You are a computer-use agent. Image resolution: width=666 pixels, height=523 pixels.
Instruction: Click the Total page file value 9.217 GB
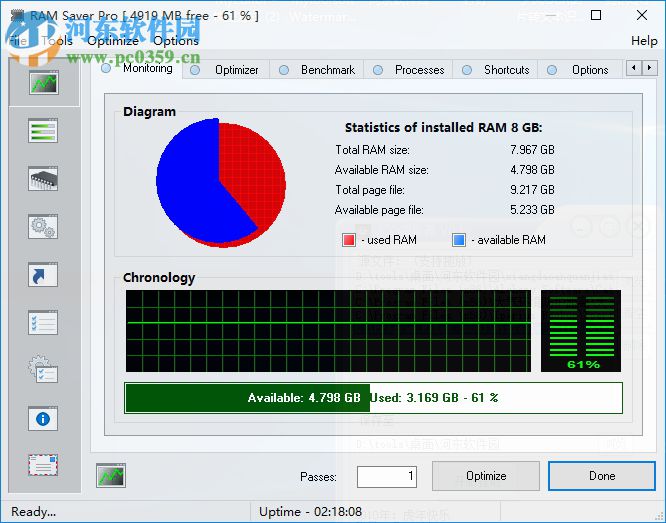(x=532, y=189)
